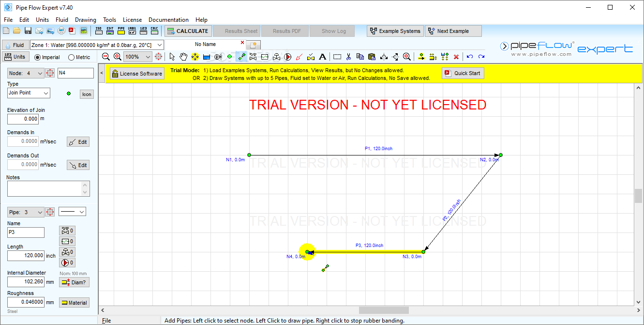The image size is (644, 325).
Task: Click the node name field N4
Action: [75, 73]
